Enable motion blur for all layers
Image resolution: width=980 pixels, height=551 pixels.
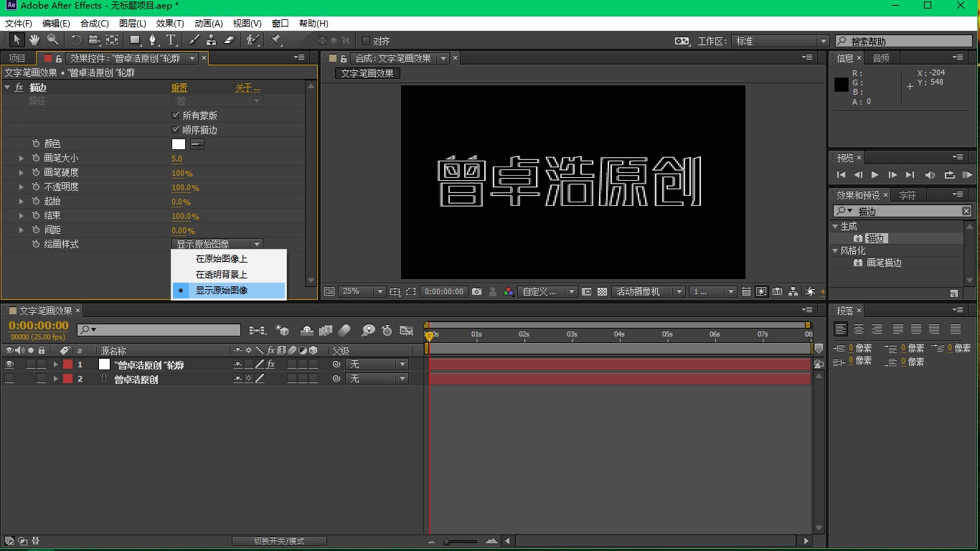(x=344, y=330)
